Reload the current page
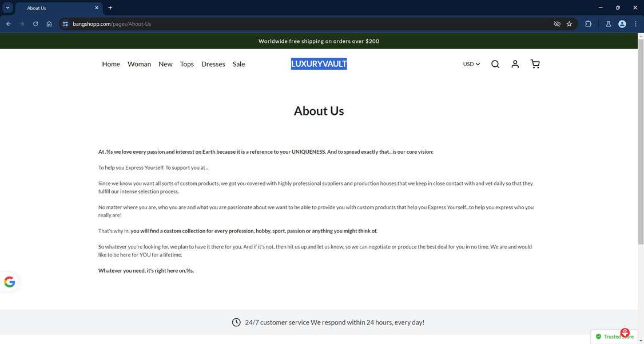Screen dimensions: 644x344 [x=35, y=24]
